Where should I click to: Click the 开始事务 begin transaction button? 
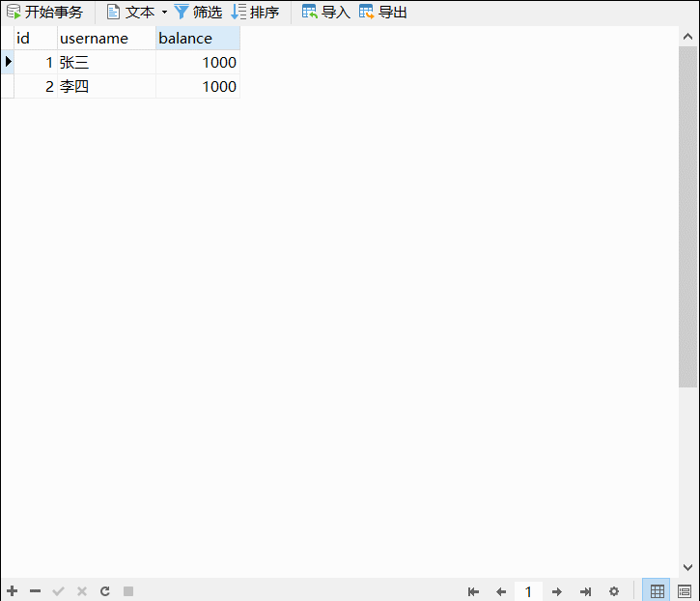coord(44,12)
